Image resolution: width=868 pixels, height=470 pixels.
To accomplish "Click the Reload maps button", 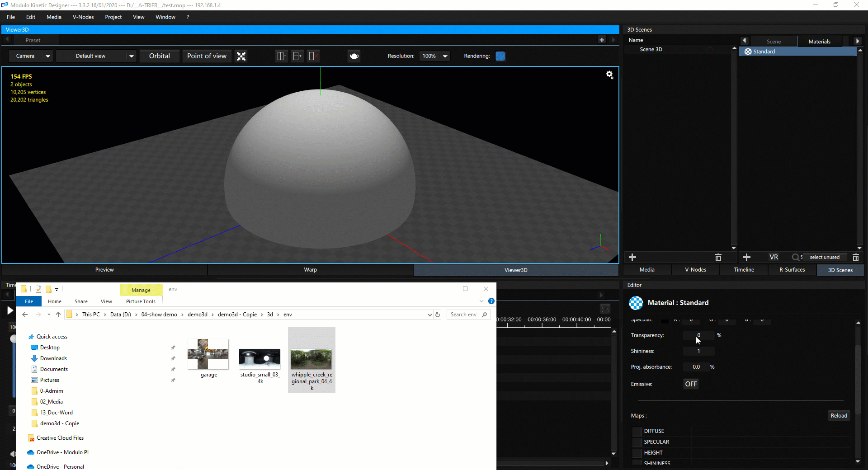I will point(839,415).
